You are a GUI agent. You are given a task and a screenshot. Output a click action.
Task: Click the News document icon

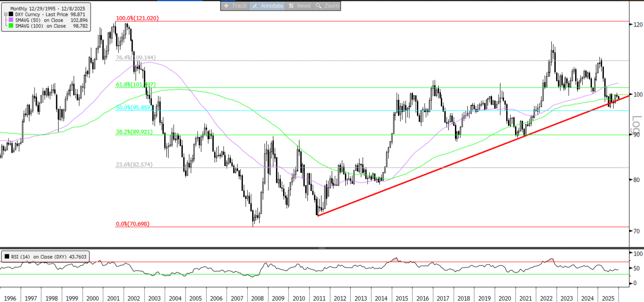click(291, 6)
